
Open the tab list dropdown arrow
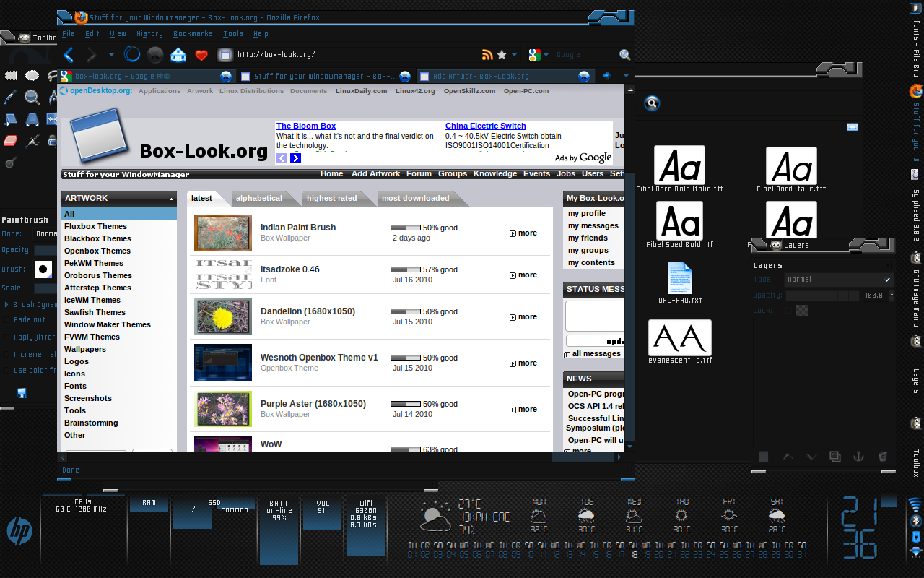(x=626, y=75)
